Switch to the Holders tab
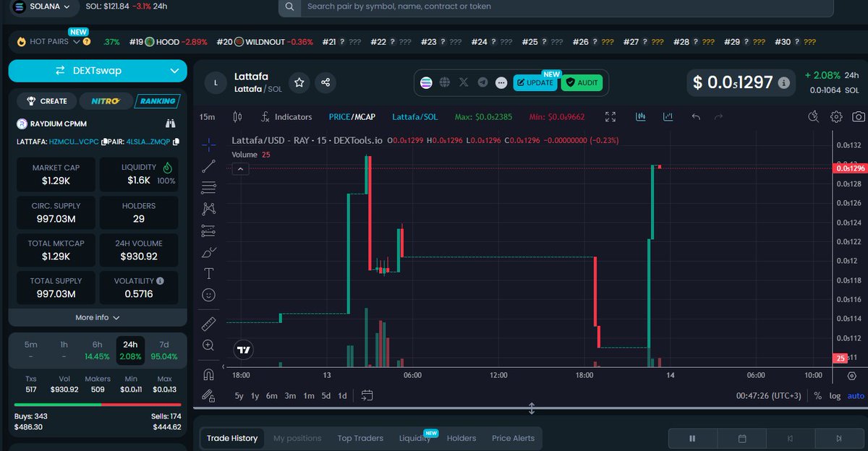This screenshot has width=868, height=451. point(461,438)
